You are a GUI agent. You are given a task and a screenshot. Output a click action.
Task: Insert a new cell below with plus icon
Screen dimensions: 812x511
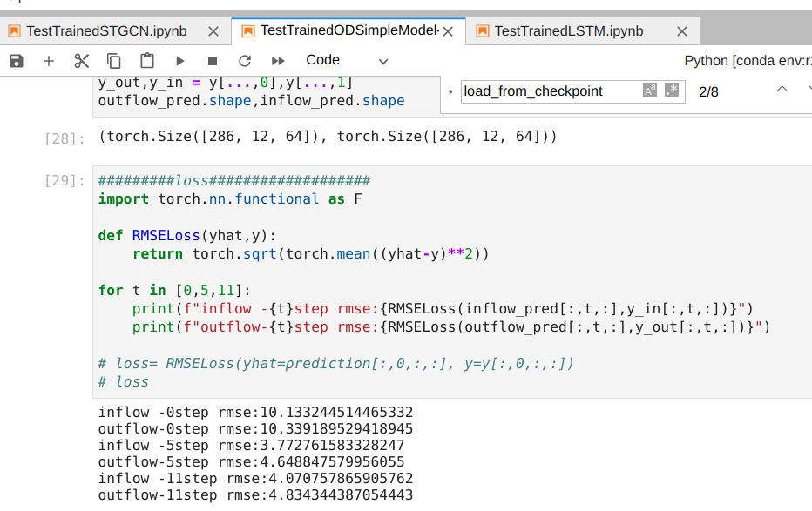49,61
